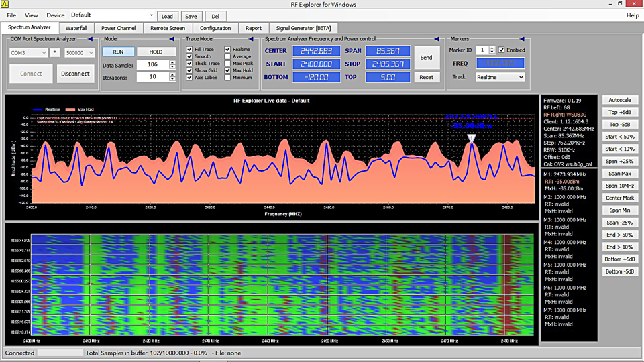Viewport: 644px width, 362px height.
Task: Open the Signal Generator [BETA] tab
Action: click(303, 28)
